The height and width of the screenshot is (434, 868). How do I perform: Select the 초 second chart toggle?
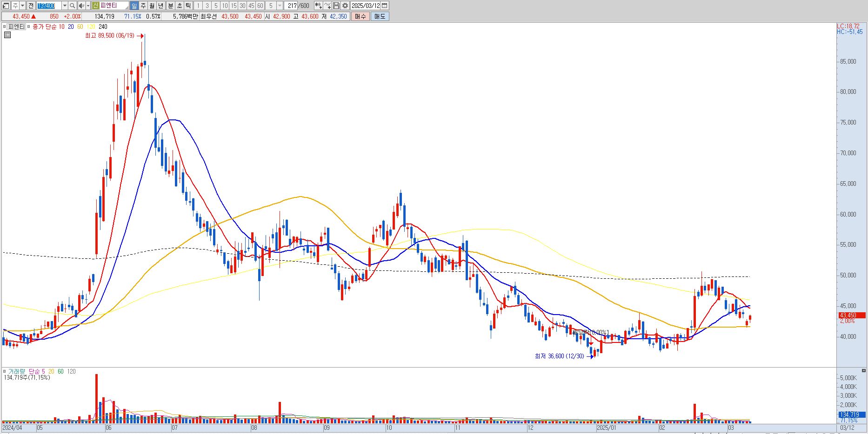point(179,6)
